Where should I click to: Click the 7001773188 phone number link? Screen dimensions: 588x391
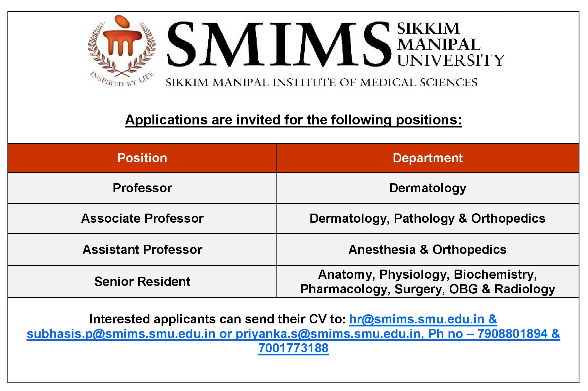coord(293,348)
